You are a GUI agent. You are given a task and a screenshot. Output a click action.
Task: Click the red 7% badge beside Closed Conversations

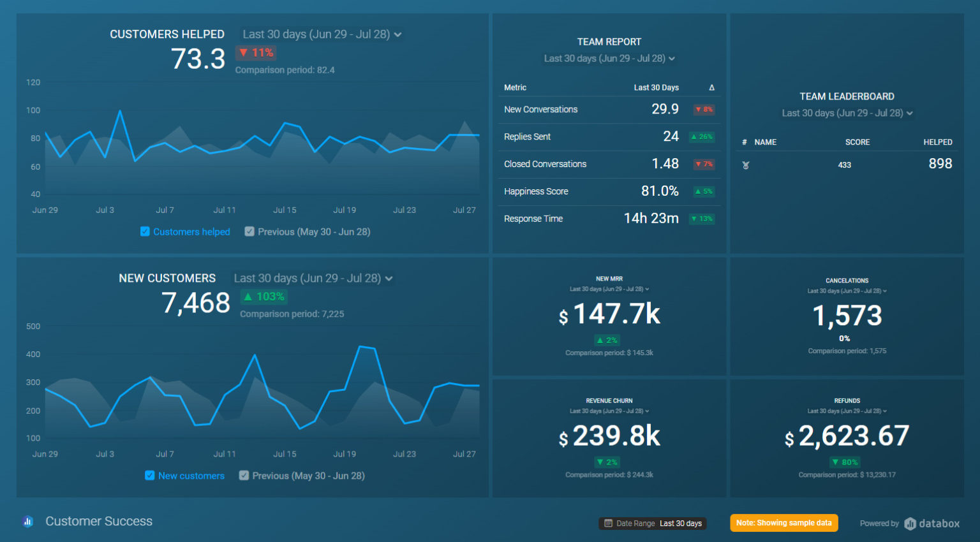click(x=704, y=164)
